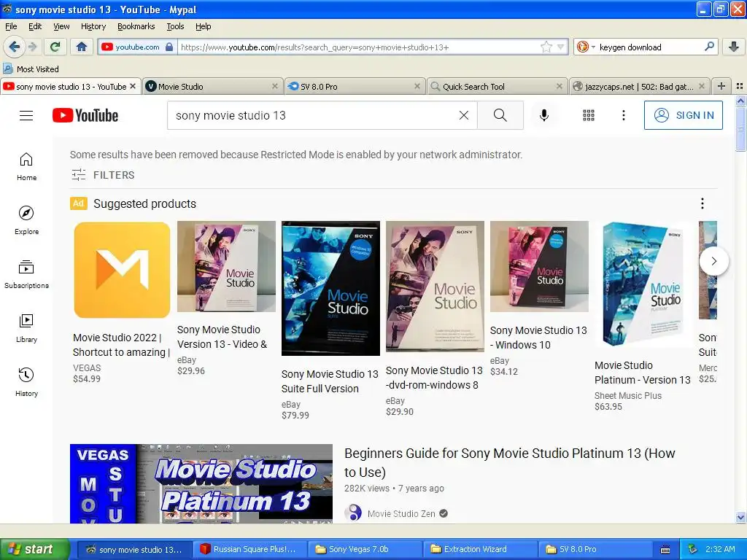The image size is (747, 560).
Task: Click the magnifier in keygen download search box
Action: (709, 47)
